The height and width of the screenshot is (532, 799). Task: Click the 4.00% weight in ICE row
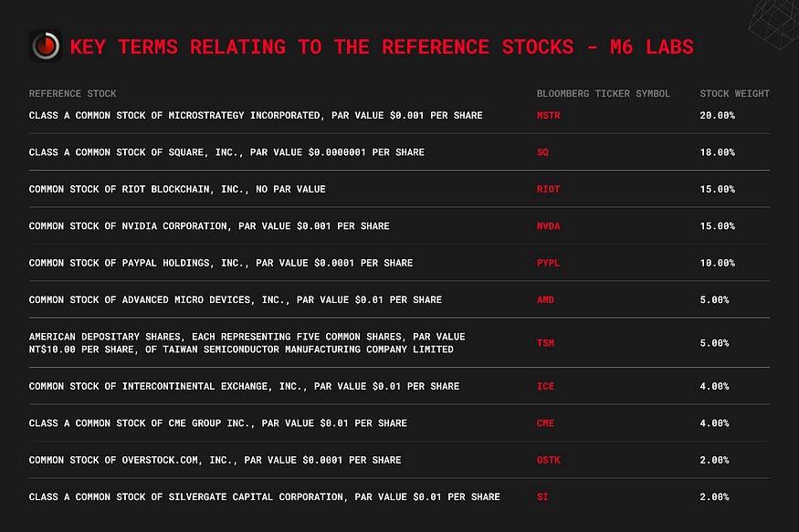pyautogui.click(x=714, y=386)
